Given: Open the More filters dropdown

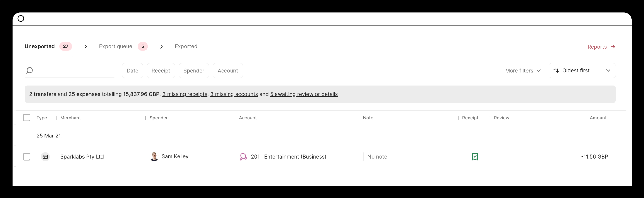Looking at the screenshot, I should (x=523, y=70).
